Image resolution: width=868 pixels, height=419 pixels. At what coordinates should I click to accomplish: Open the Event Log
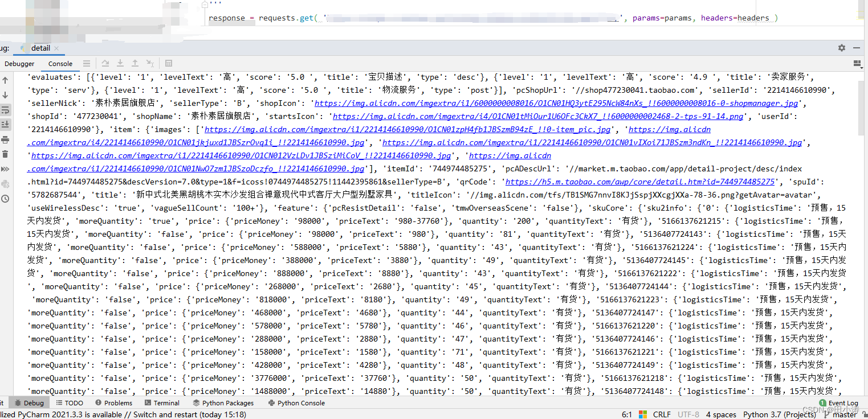click(838, 402)
